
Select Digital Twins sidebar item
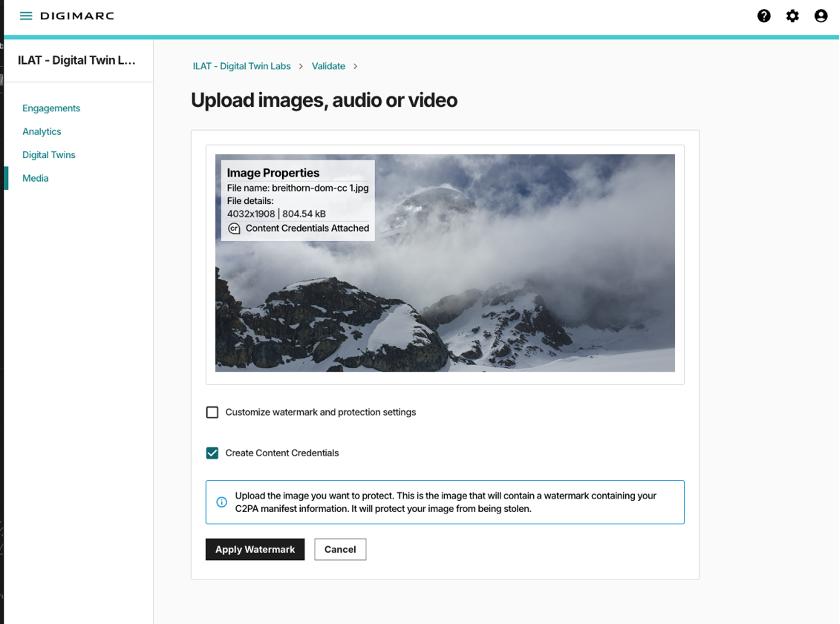[49, 155]
